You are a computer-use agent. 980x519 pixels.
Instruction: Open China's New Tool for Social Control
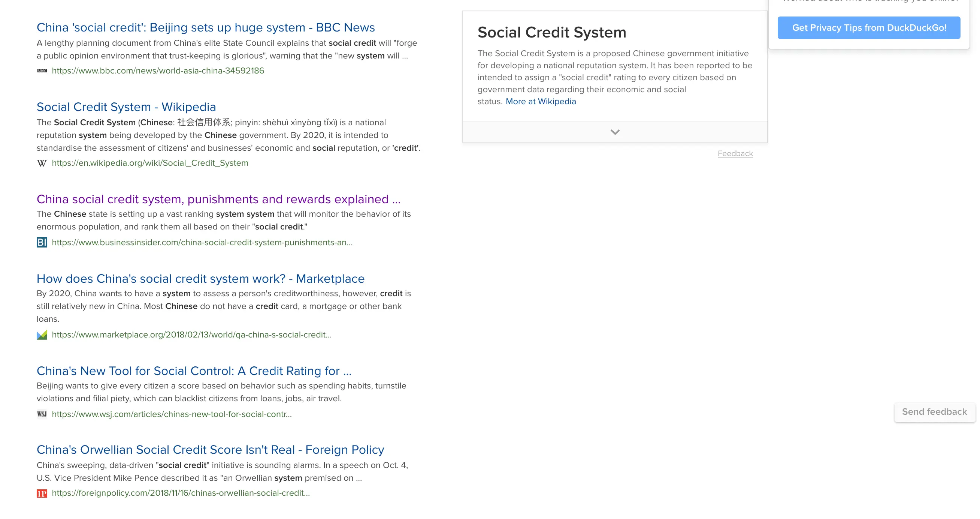[x=194, y=371]
